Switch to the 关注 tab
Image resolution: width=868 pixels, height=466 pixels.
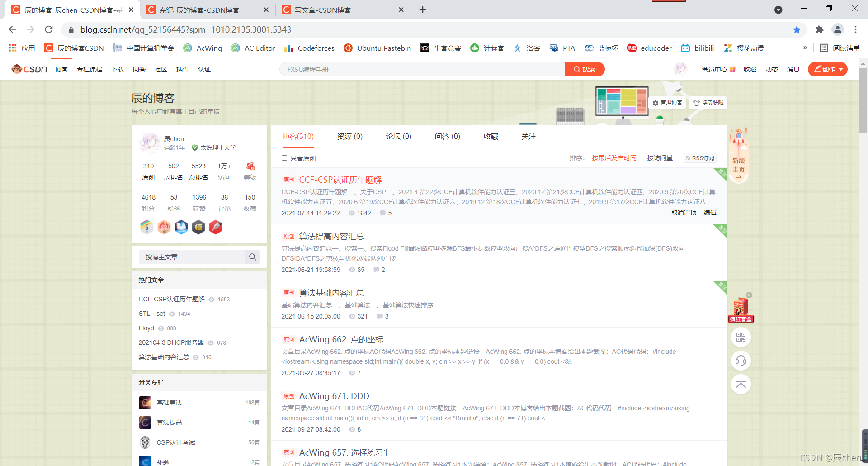529,136
